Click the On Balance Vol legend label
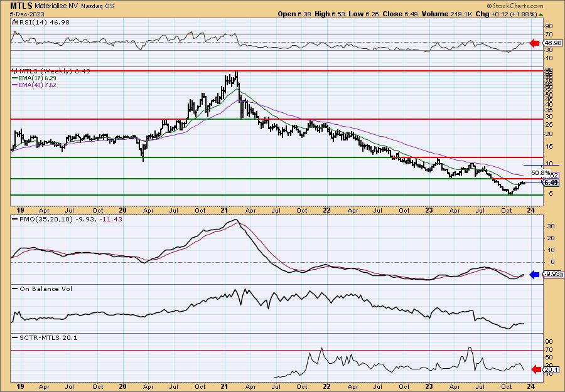The image size is (565, 392). (x=46, y=289)
